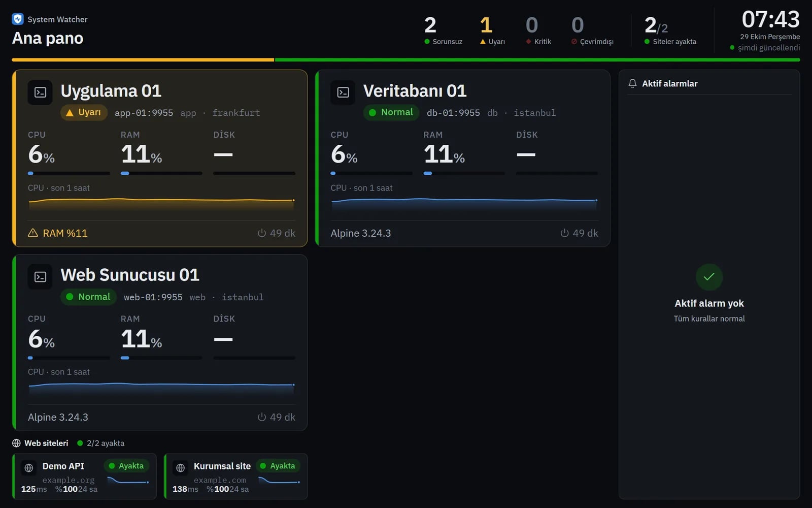Screen dimensions: 812x508
Task: Click the CPU sparkline chart on Uygulama 01
Action: [x=161, y=203]
